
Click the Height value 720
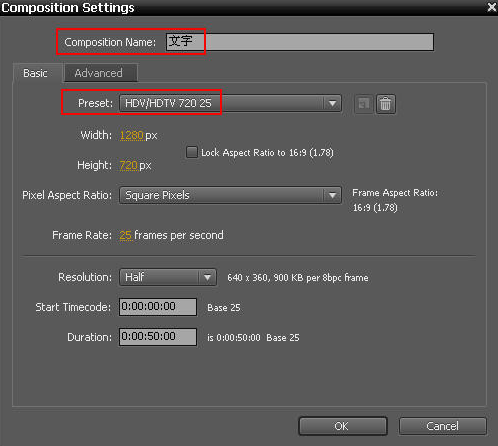129,165
